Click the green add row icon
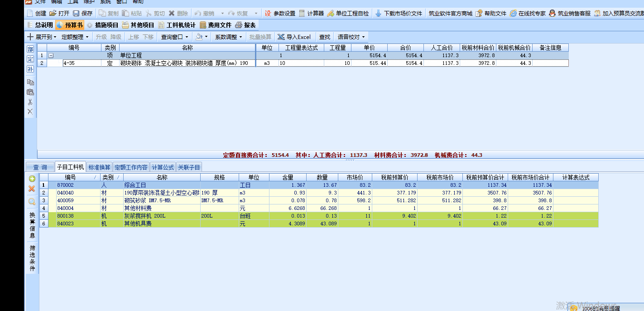 [x=32, y=179]
